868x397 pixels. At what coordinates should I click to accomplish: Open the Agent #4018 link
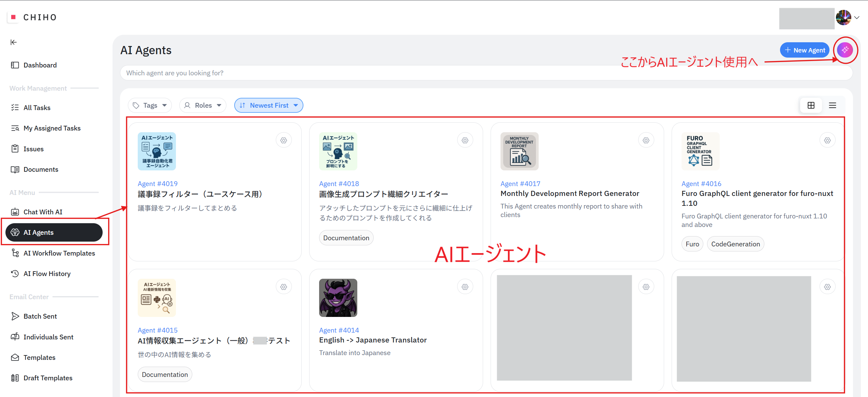point(339,184)
